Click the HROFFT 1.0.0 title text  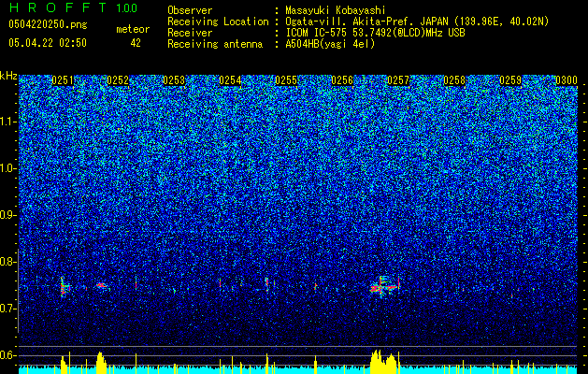[x=73, y=7]
